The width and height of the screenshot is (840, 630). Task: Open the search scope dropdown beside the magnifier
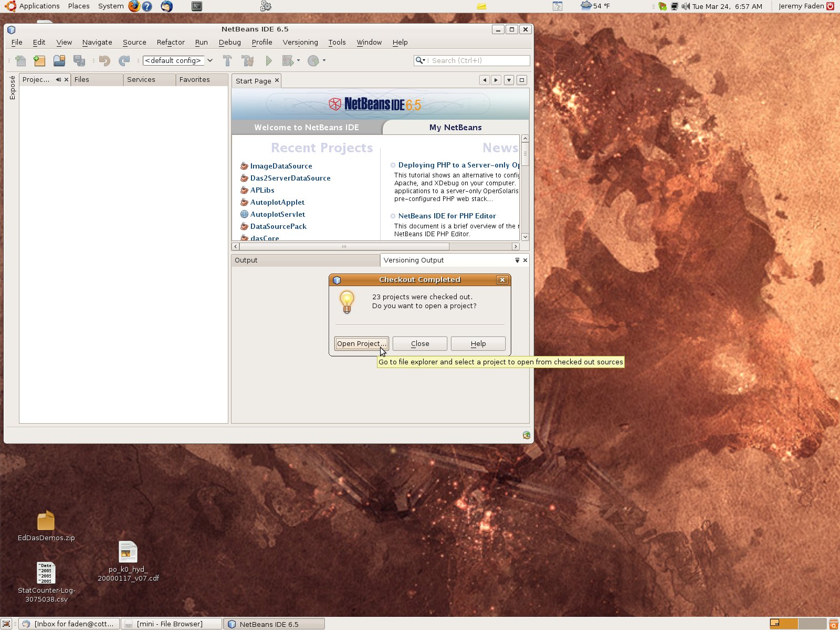[x=423, y=60]
